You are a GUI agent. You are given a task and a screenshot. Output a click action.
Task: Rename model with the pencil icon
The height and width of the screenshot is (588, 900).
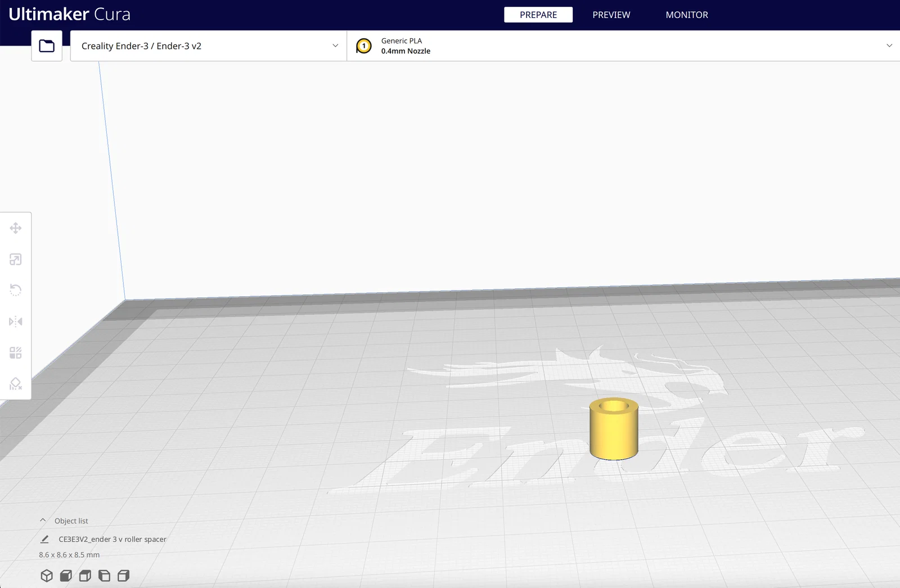(44, 539)
